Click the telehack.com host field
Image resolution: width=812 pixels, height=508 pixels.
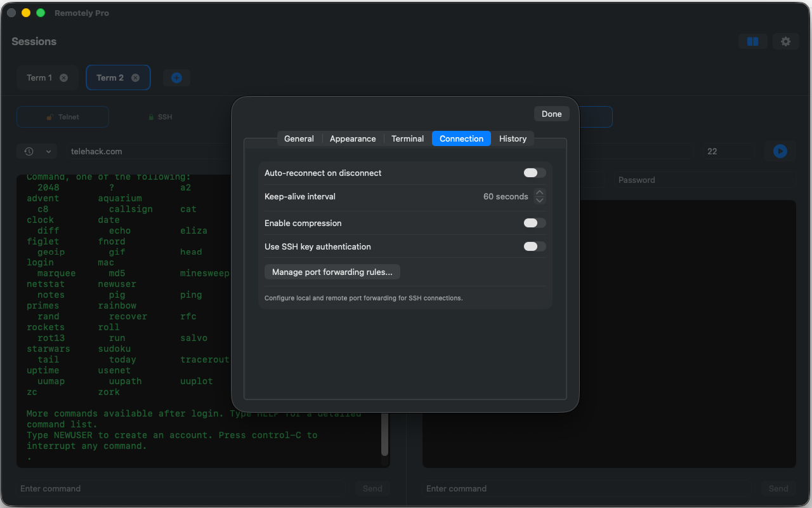(149, 151)
